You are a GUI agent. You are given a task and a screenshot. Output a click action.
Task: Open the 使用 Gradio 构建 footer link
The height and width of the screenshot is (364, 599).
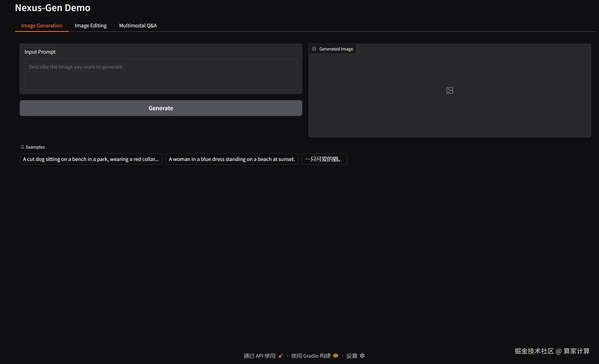pyautogui.click(x=311, y=356)
